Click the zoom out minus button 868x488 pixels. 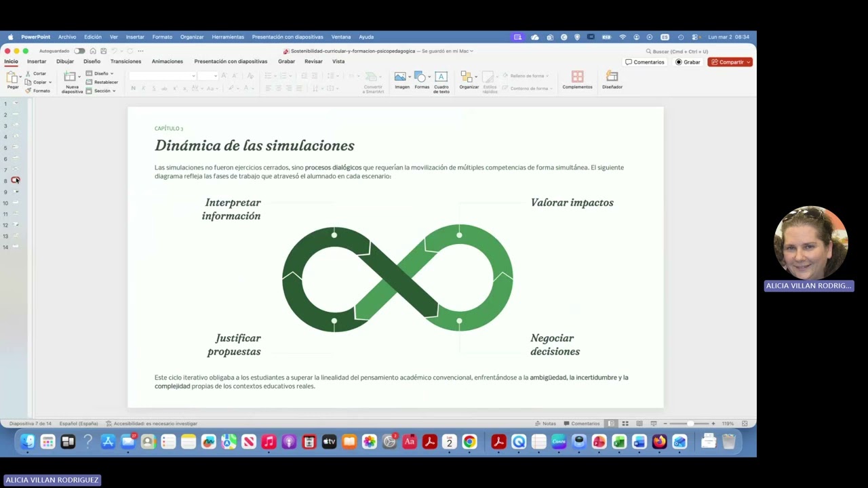[x=665, y=424]
